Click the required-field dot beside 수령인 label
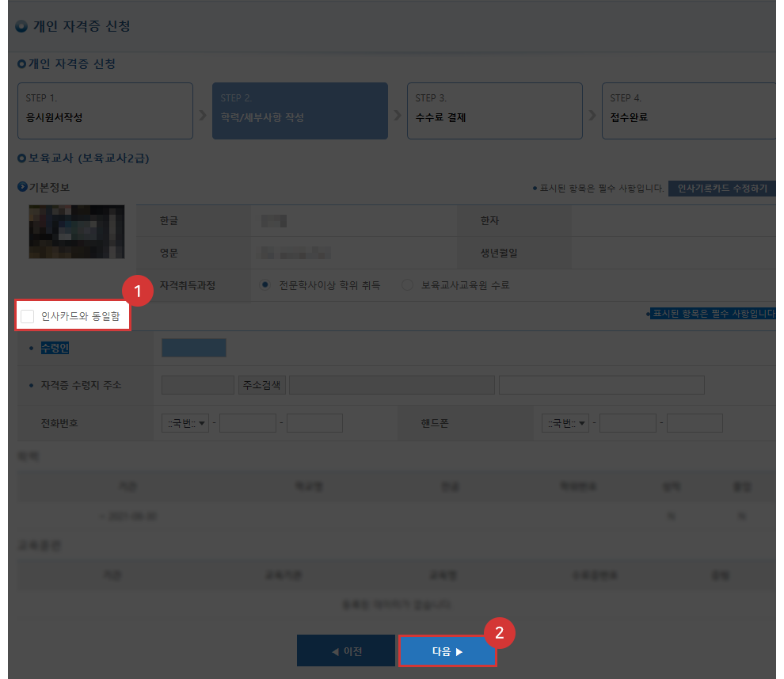Image resolution: width=784 pixels, height=679 pixels. coord(29,347)
